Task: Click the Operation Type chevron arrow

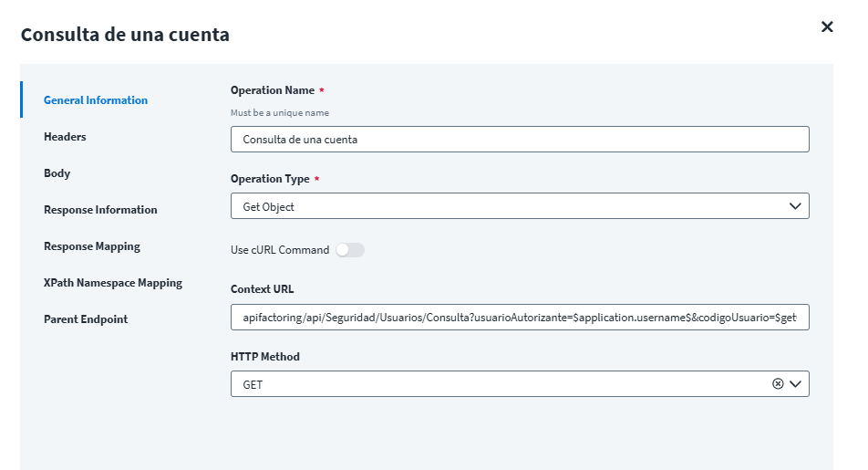Action: click(x=795, y=206)
